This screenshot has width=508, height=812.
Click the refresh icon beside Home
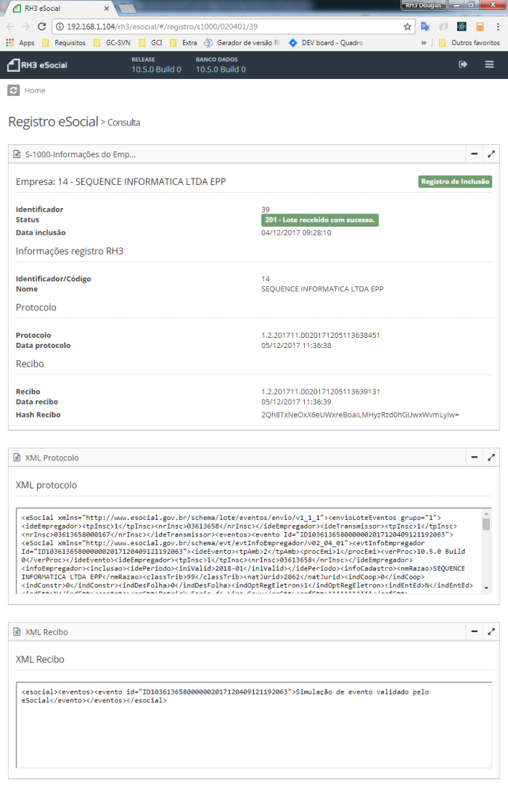[x=13, y=91]
